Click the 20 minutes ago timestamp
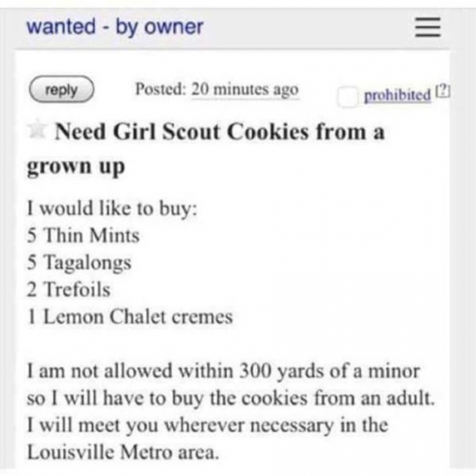The height and width of the screenshot is (476, 476). pos(245,90)
